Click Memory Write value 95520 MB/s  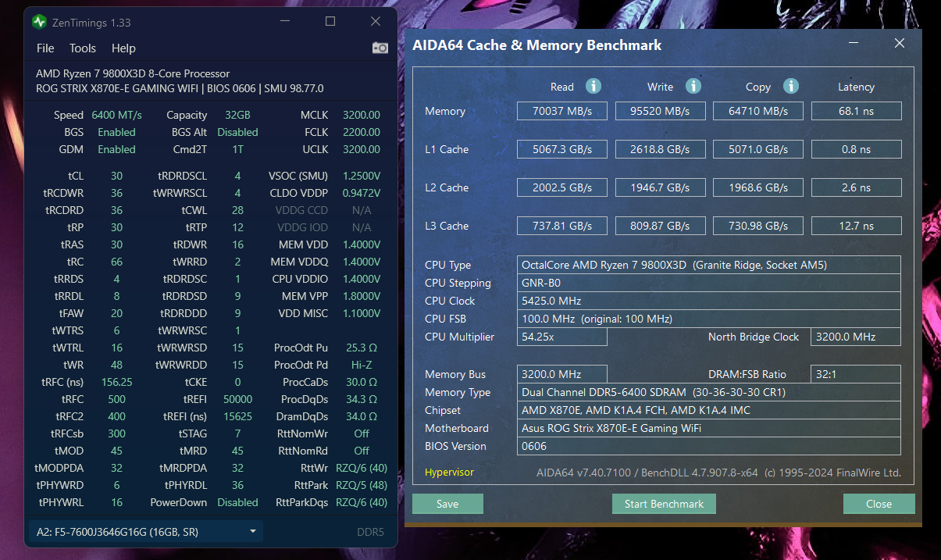pyautogui.click(x=661, y=111)
